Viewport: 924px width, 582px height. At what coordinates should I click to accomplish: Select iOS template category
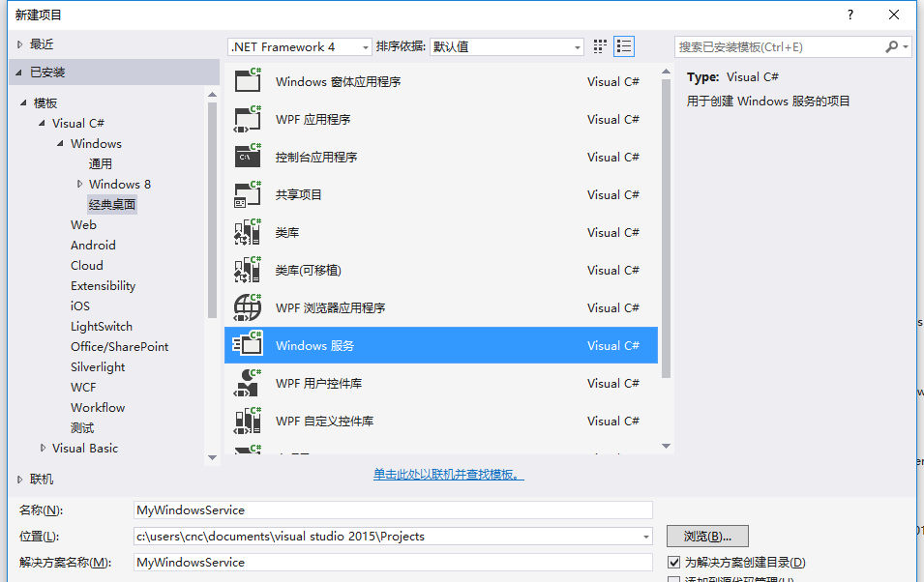pyautogui.click(x=80, y=306)
